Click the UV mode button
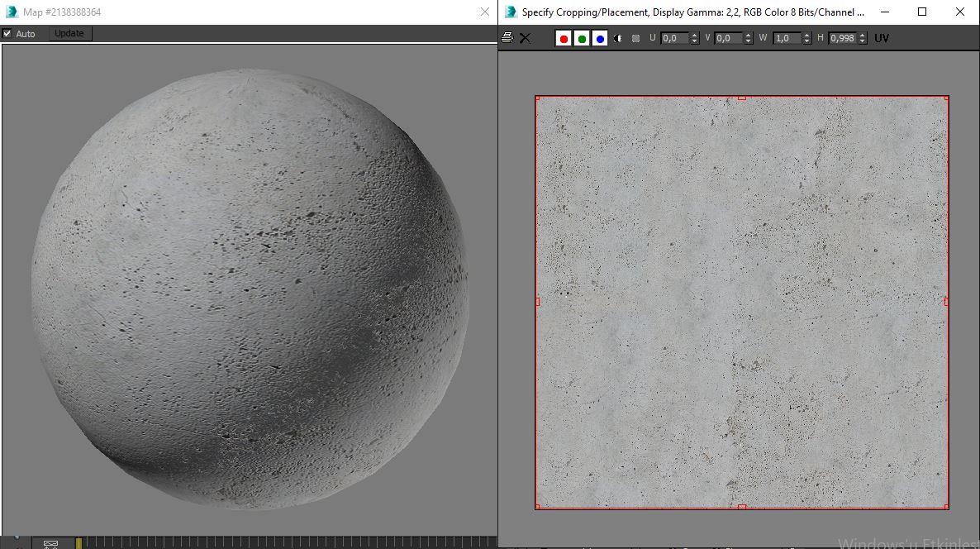 pyautogui.click(x=882, y=39)
